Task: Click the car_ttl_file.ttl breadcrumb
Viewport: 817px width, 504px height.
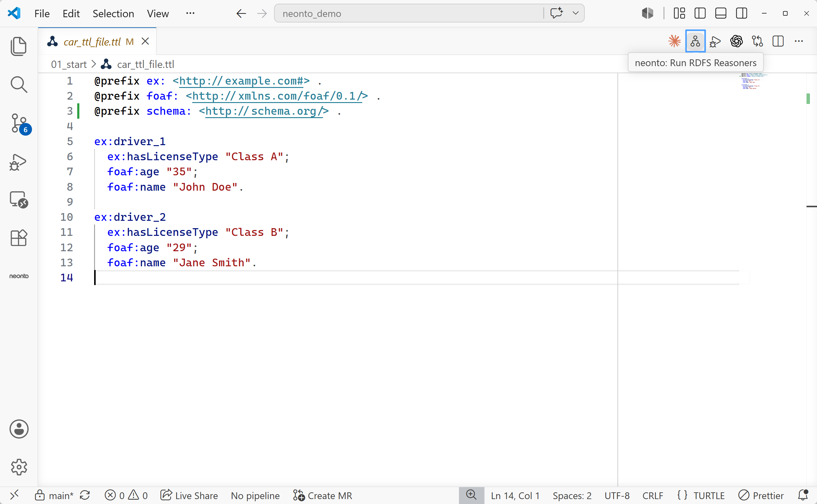Action: click(146, 64)
